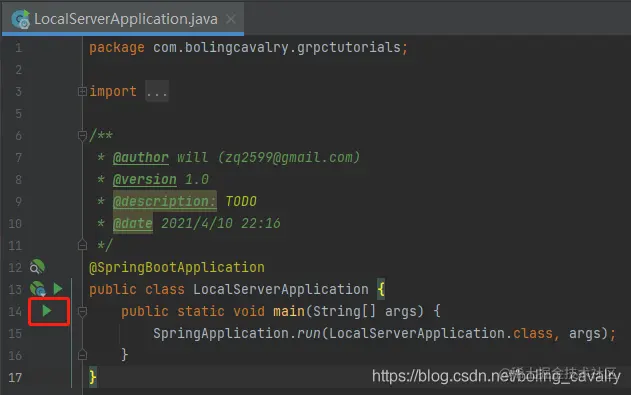The image size is (631, 395).
Task: Expand the folded import block
Action: [82, 92]
